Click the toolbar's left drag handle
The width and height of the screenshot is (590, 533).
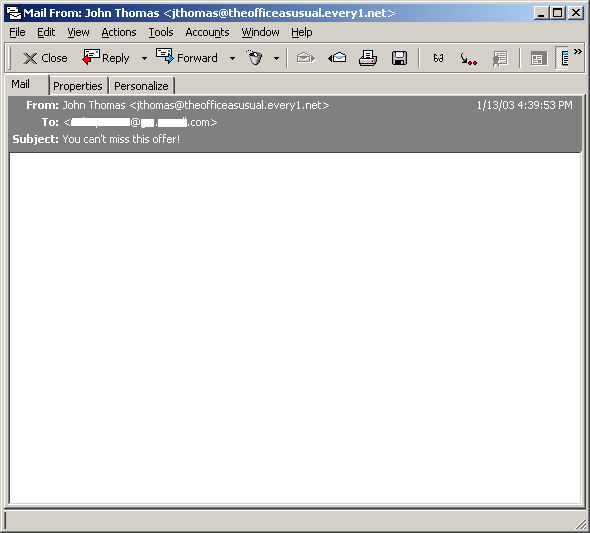pyautogui.click(x=10, y=58)
